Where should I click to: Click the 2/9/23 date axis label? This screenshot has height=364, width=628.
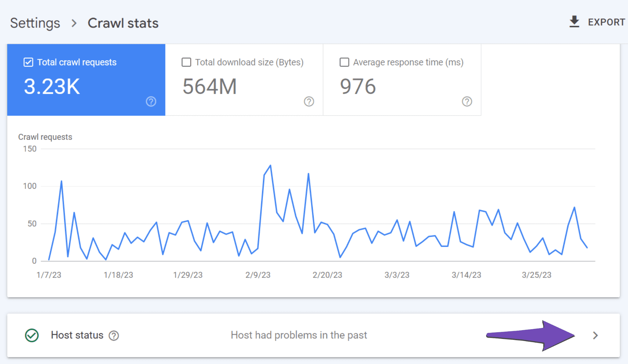pos(258,275)
